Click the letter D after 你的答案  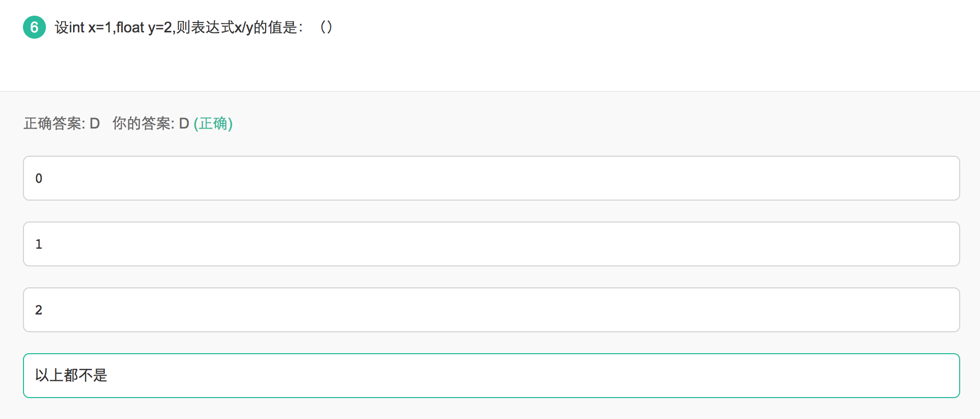point(184,124)
